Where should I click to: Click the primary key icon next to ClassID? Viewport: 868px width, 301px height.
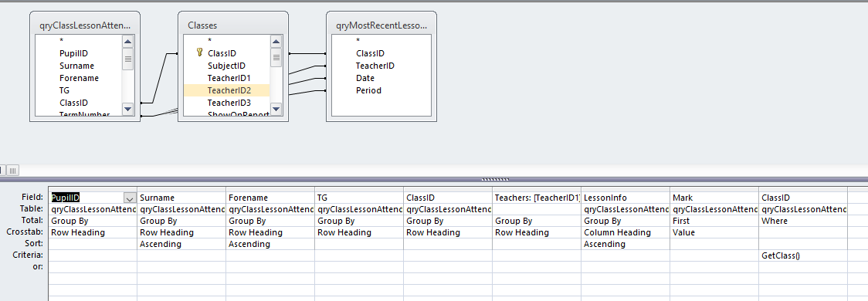(200, 53)
